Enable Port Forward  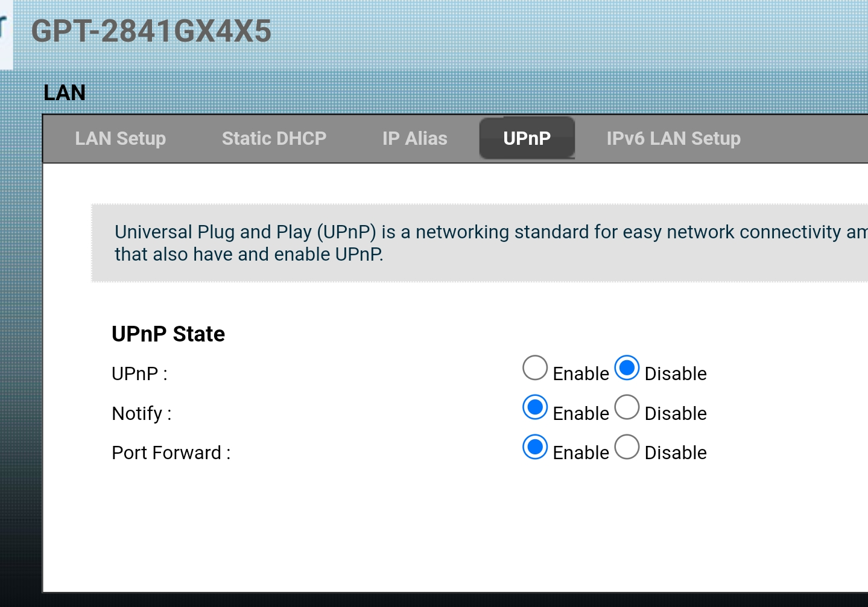pos(534,447)
